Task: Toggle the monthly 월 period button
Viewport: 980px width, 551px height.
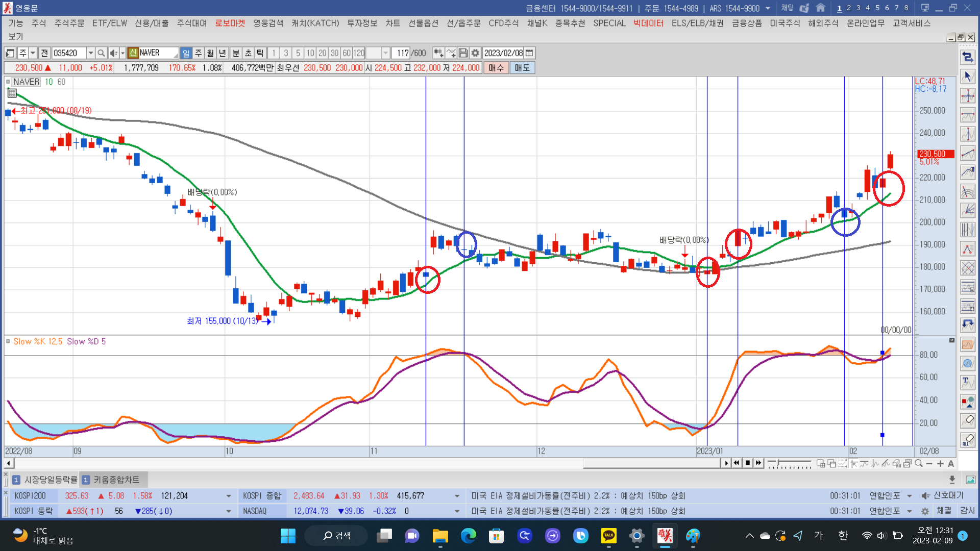Action: click(210, 53)
